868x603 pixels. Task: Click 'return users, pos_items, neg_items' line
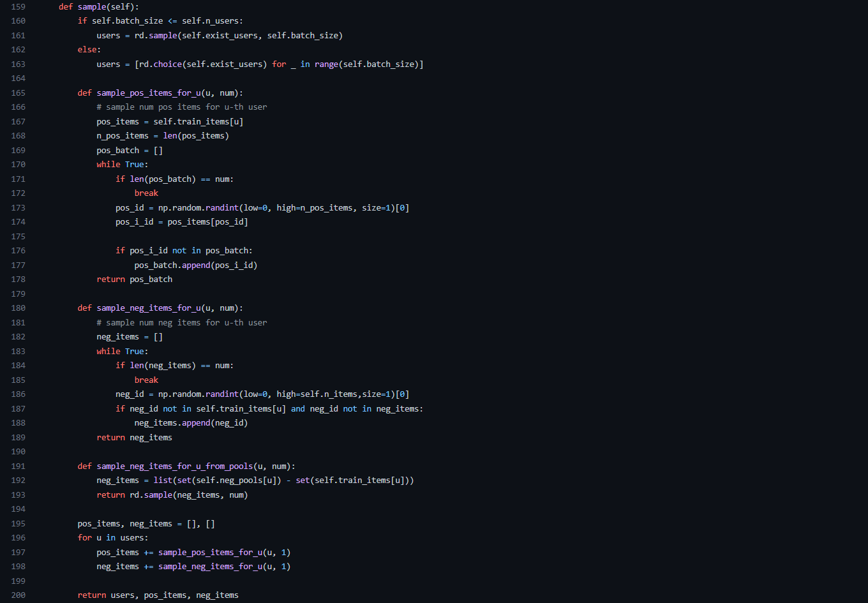click(x=158, y=595)
